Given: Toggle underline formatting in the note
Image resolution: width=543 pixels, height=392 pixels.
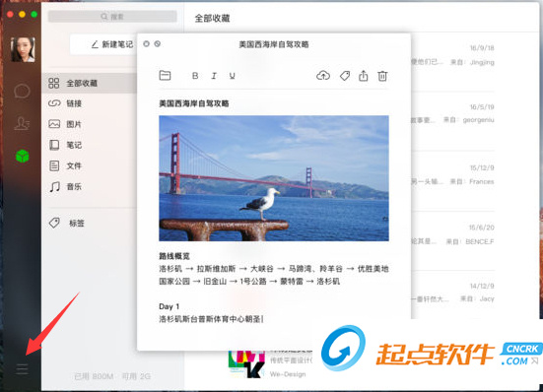Looking at the screenshot, I should tap(233, 76).
